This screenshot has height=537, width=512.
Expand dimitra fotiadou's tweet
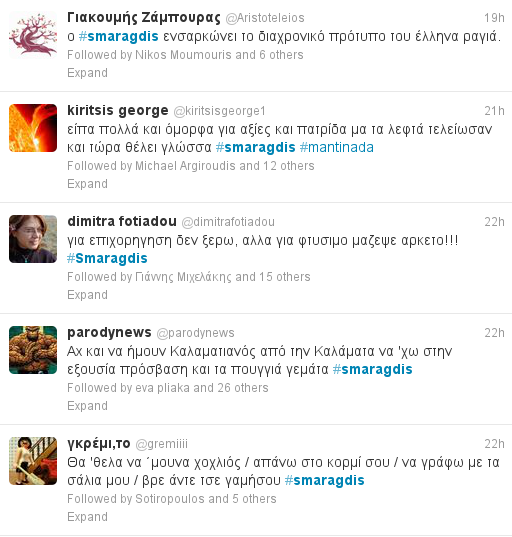(87, 295)
